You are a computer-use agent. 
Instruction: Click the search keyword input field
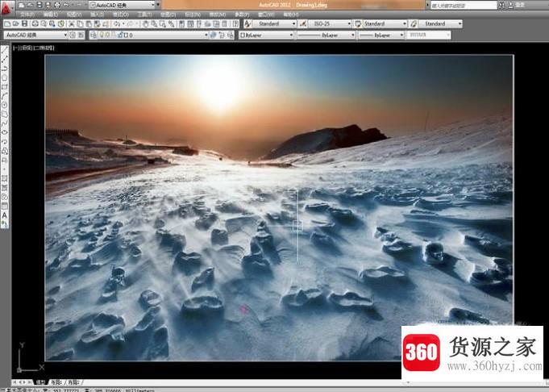[464, 5]
